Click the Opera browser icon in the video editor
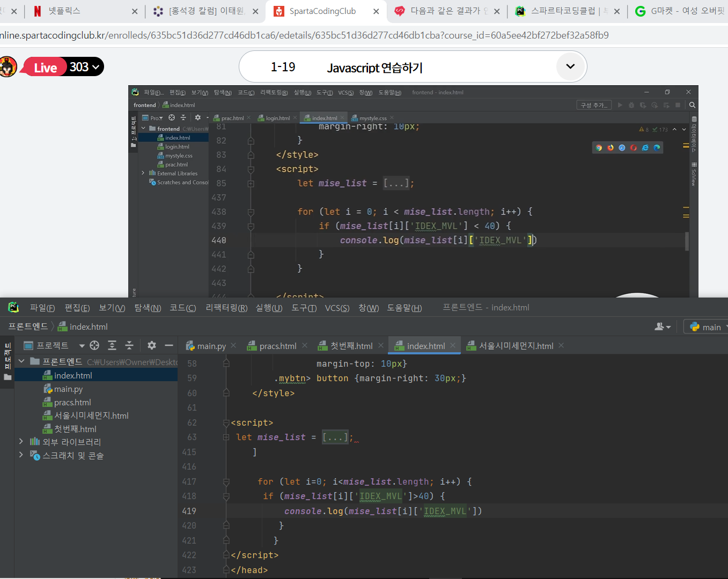 click(634, 147)
